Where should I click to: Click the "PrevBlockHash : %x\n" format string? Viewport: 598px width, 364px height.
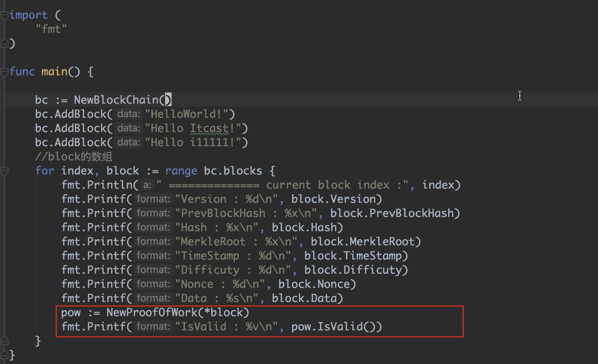[x=245, y=213]
